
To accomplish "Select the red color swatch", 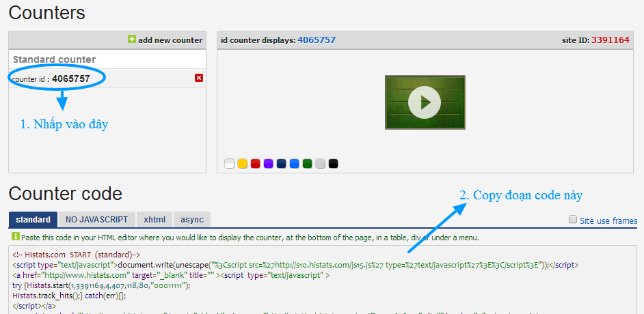I will 255,164.
